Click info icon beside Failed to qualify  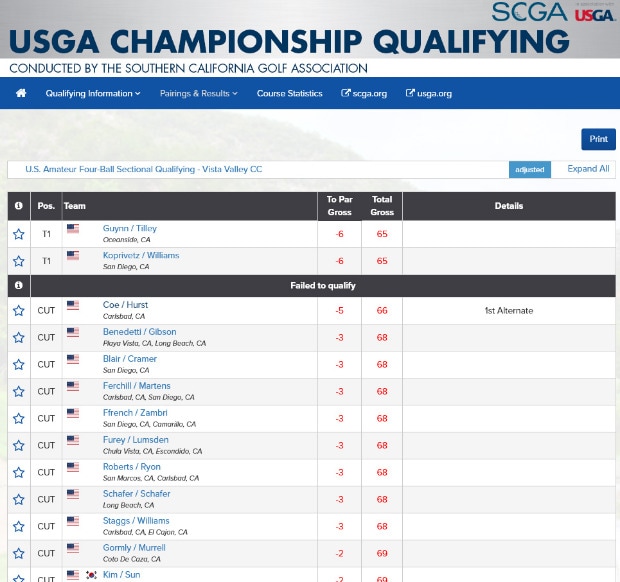tap(18, 285)
